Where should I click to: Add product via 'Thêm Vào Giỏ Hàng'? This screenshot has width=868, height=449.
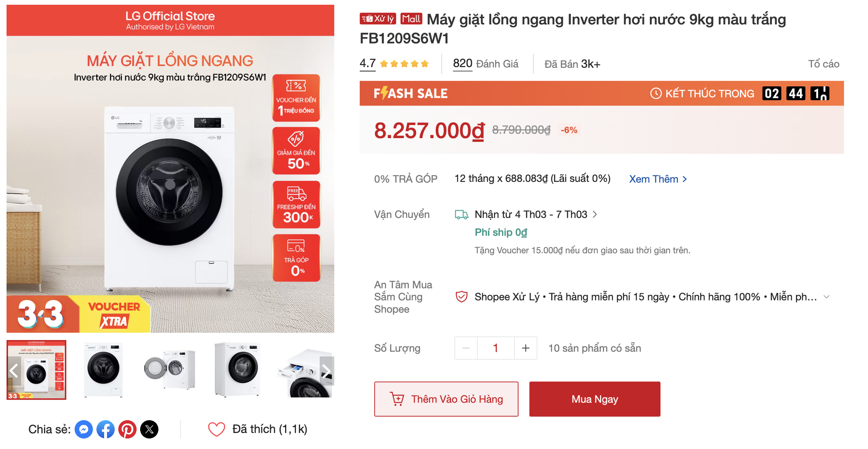click(446, 399)
